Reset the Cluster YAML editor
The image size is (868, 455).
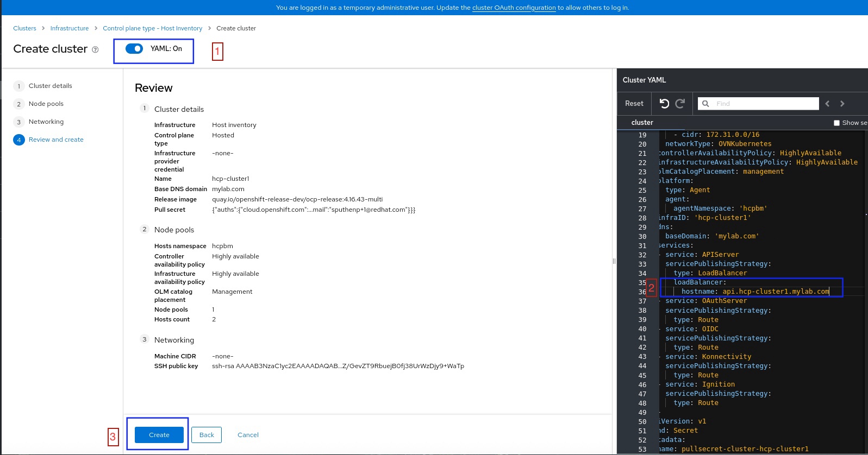click(634, 103)
